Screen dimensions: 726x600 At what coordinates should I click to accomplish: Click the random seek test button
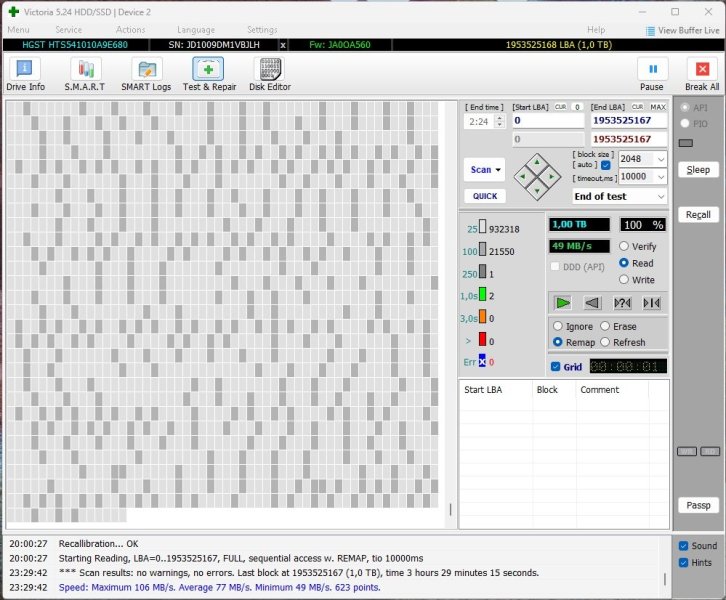coord(622,303)
